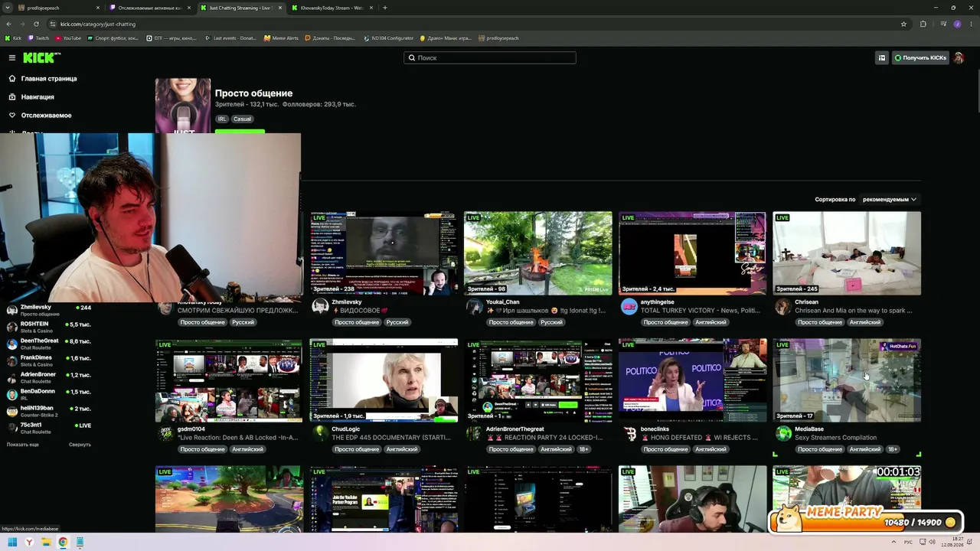Open gsdm0104 Live Reaction stream thumbnail
Screen dimensions: 980x551
(x=229, y=380)
